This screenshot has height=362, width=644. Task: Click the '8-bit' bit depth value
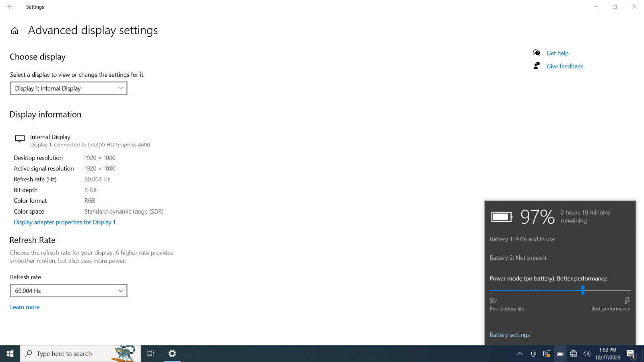[91, 190]
